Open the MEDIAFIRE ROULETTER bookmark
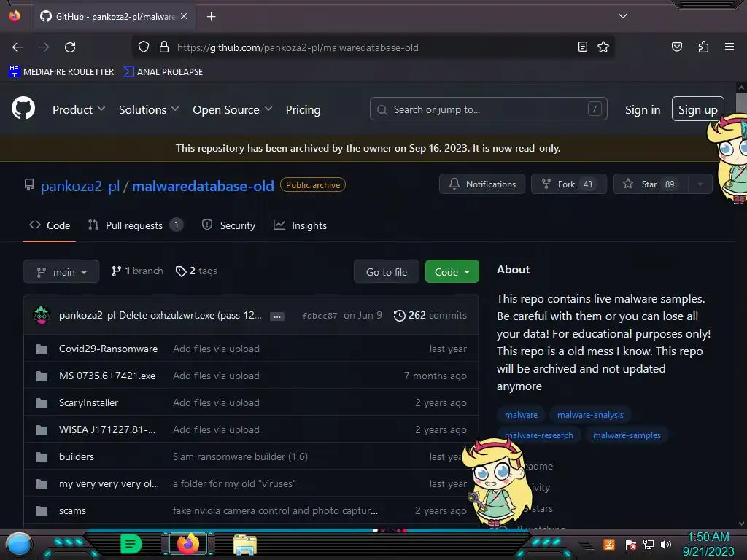This screenshot has height=560, width=747. 61,72
